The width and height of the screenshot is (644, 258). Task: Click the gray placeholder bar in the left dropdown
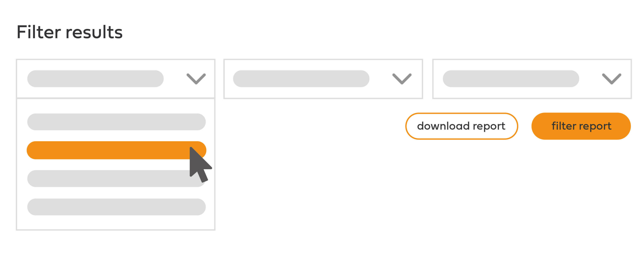[95, 79]
